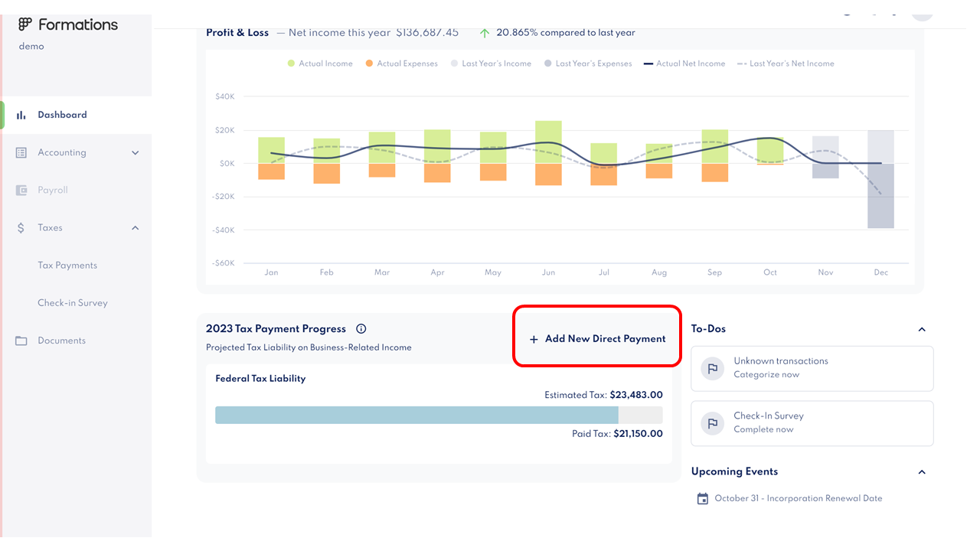Collapse the Taxes chevron arrow
The image size is (980, 551).
[x=136, y=227]
